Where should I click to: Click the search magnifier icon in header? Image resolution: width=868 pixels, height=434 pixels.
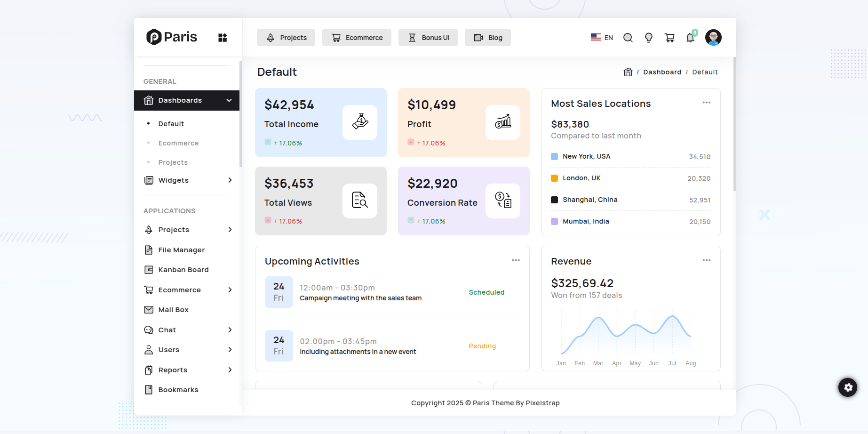[628, 38]
